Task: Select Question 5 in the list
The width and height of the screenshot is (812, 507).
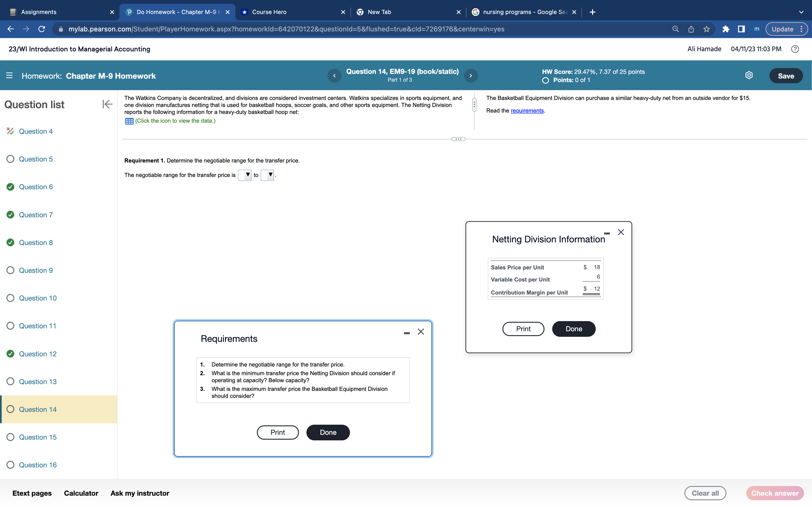Action: tap(36, 159)
